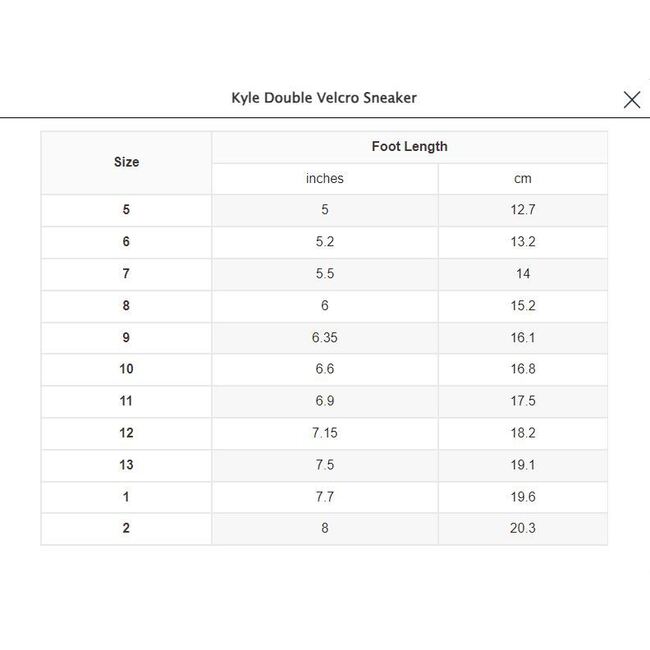The height and width of the screenshot is (650, 650).
Task: Select size 11 row label
Action: point(126,401)
